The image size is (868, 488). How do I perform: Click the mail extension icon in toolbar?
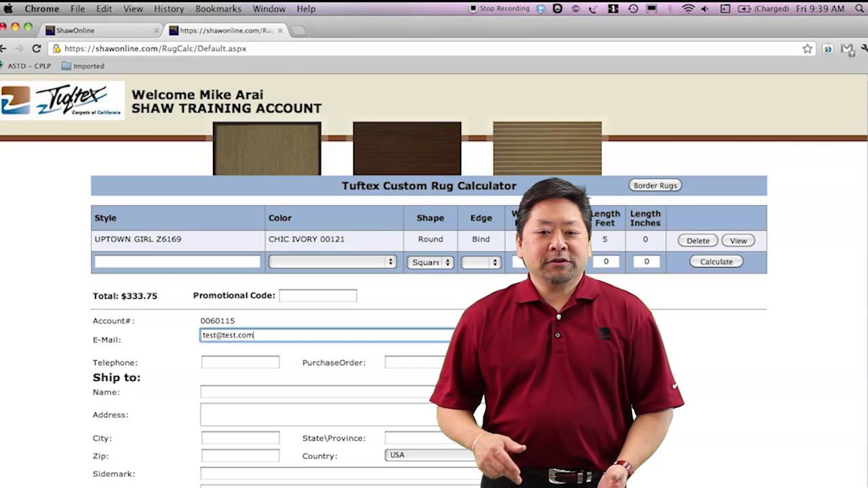[847, 49]
